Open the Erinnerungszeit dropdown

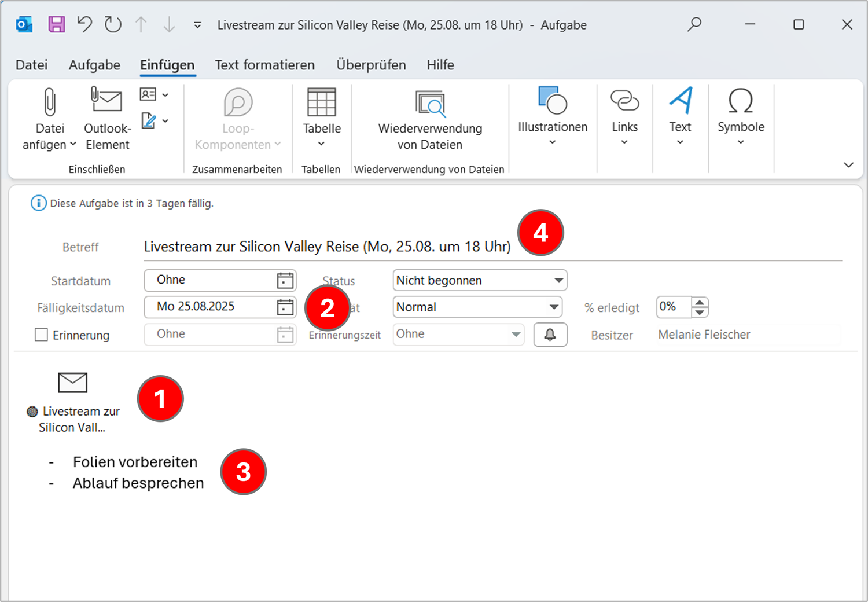(x=458, y=334)
